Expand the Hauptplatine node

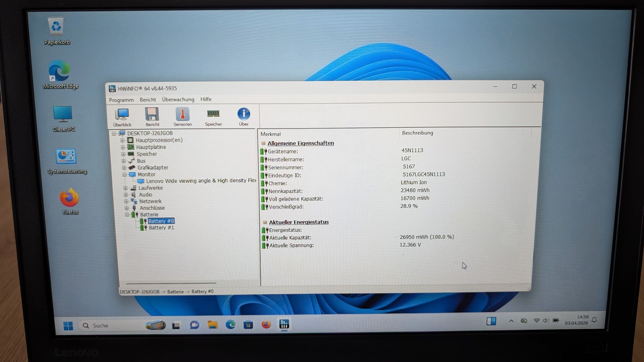click(123, 147)
